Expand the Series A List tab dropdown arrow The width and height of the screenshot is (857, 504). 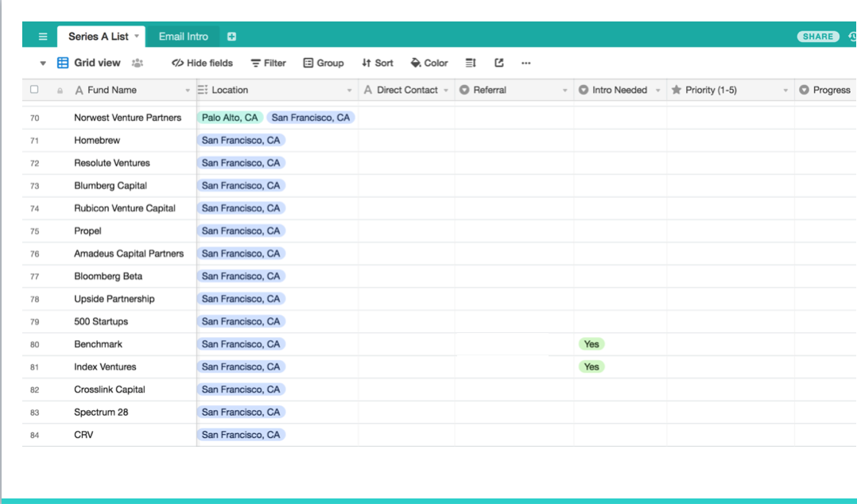137,36
